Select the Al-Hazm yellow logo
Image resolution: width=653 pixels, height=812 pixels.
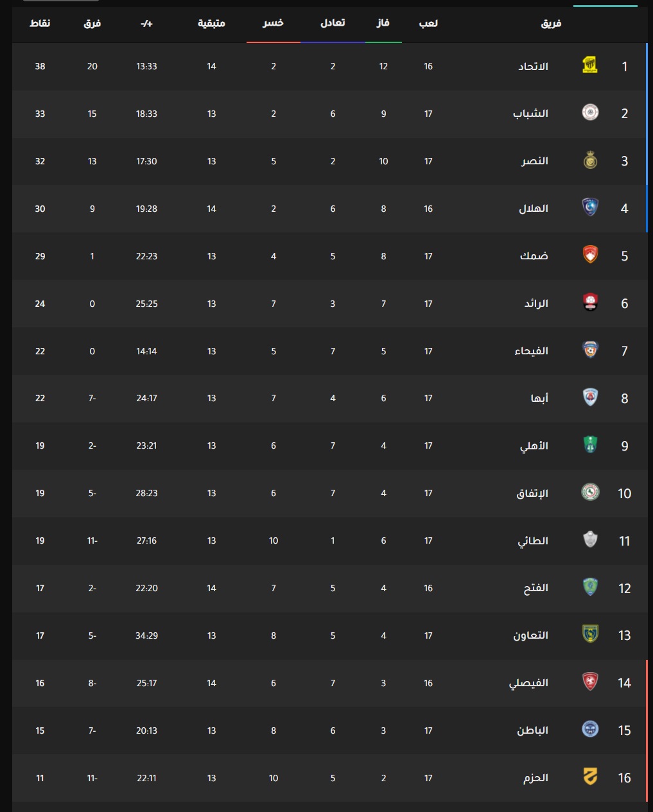(590, 778)
